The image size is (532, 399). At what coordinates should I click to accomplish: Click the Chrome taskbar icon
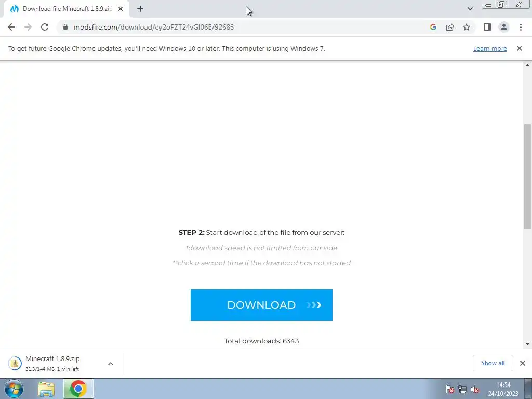(x=78, y=389)
